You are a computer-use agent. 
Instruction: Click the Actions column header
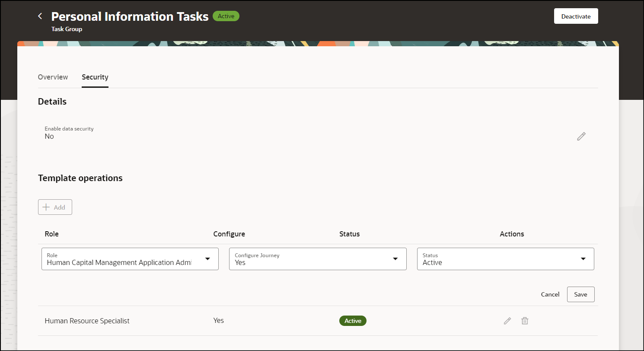[512, 234]
